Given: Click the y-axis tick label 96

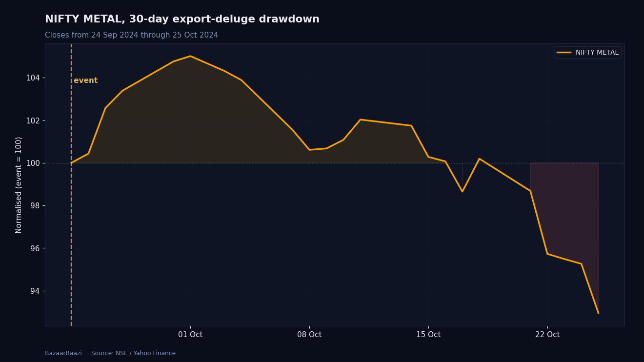Looking at the screenshot, I should (x=36, y=248).
